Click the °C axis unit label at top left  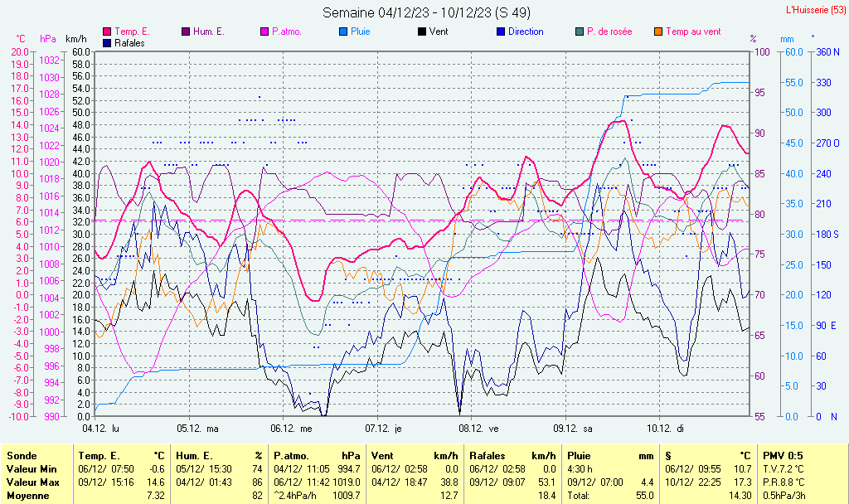coord(21,39)
